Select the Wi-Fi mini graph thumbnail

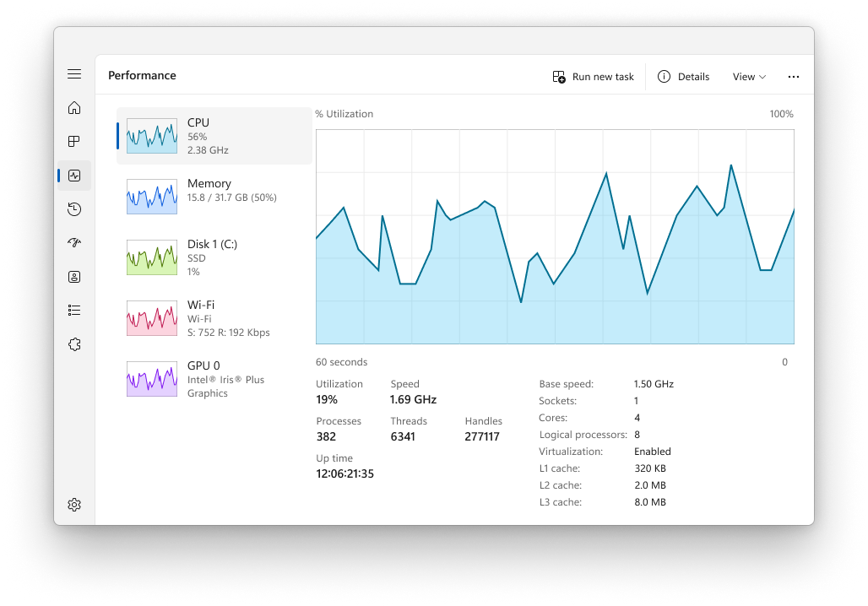[x=151, y=317]
